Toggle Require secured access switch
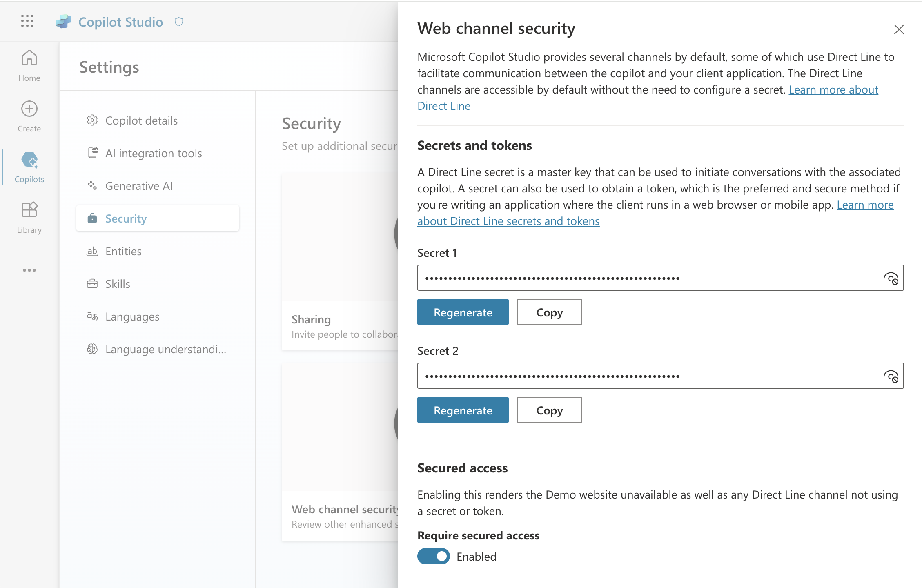 434,556
